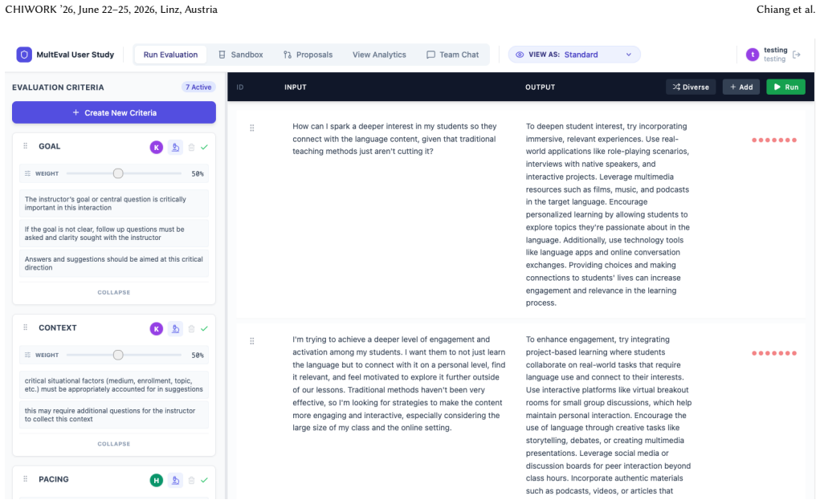The width and height of the screenshot is (820, 504).
Task: Click the PACING criteria title
Action: (x=53, y=479)
